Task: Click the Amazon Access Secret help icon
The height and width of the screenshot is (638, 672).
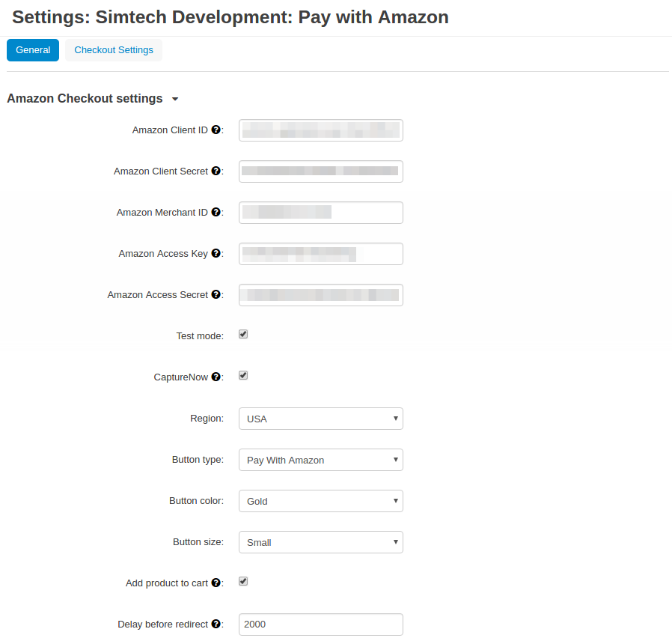Action: [216, 294]
